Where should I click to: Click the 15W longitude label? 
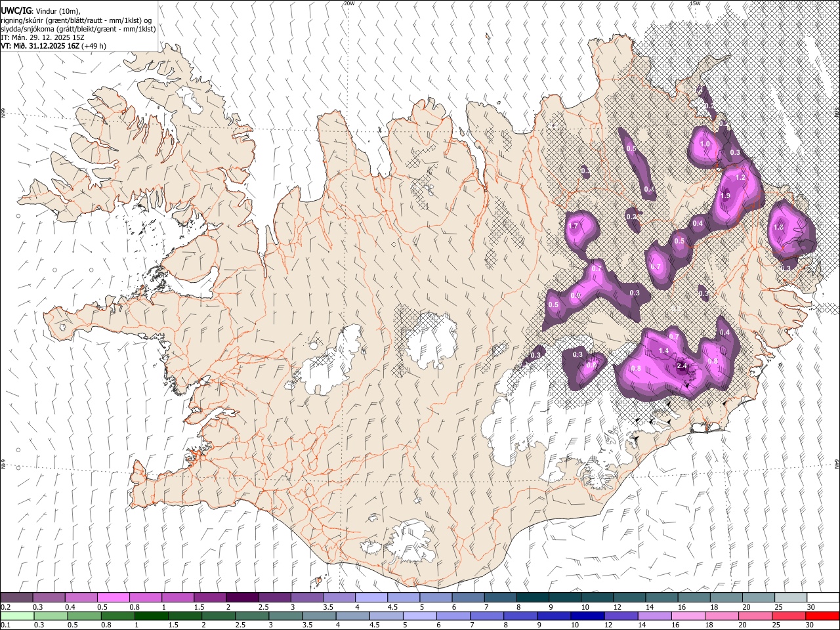695,3
